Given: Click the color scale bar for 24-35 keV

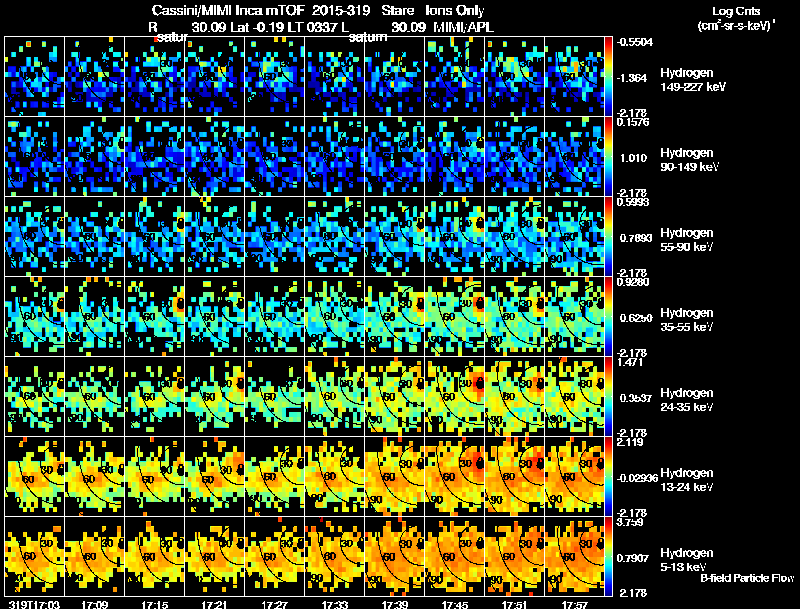Looking at the screenshot, I should pos(608,397).
